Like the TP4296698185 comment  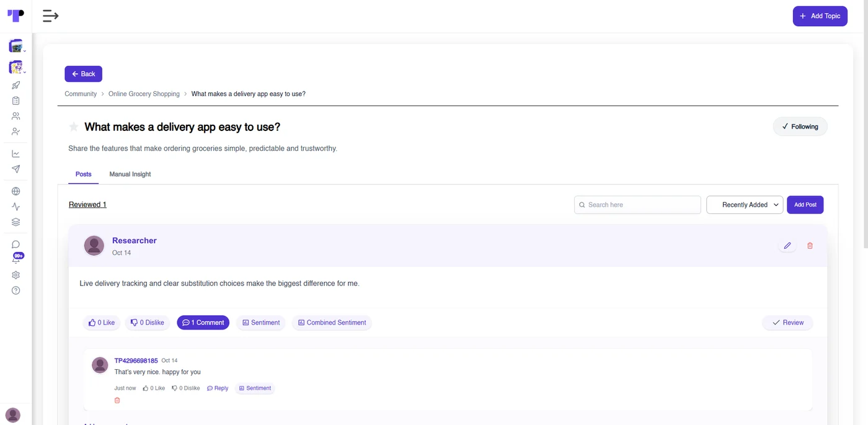[154, 388]
